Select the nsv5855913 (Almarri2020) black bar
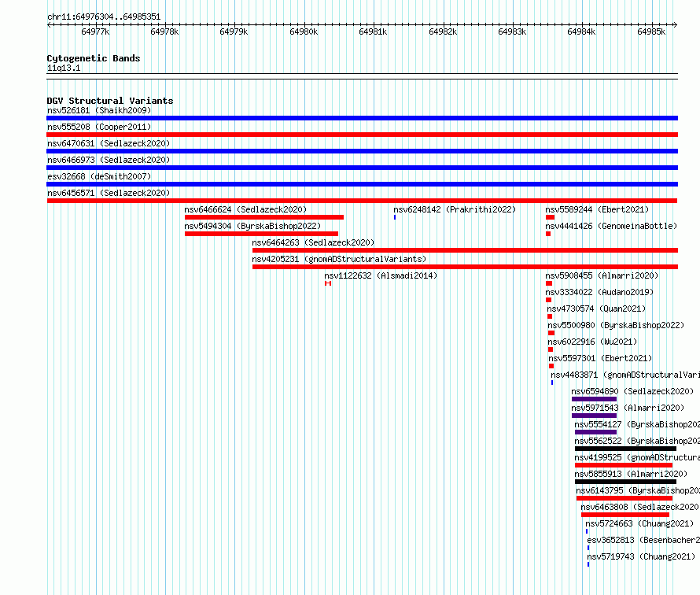The width and height of the screenshot is (700, 595). [625, 482]
